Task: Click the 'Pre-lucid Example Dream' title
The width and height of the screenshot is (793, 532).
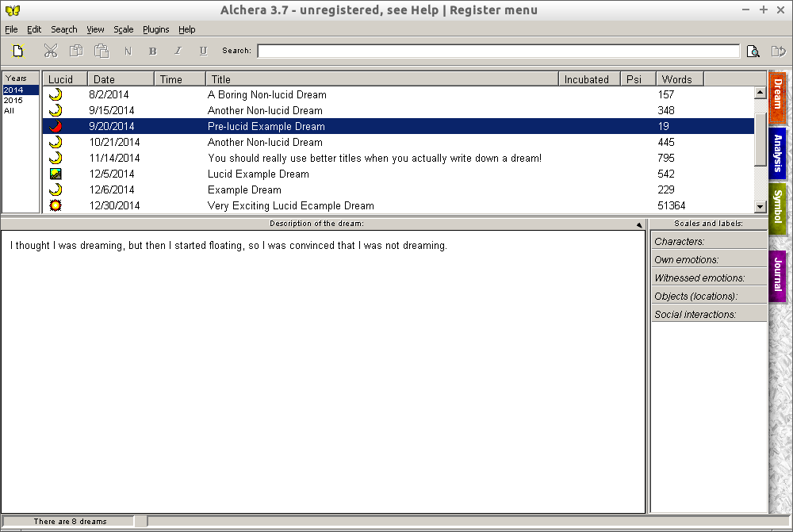Action: click(266, 126)
